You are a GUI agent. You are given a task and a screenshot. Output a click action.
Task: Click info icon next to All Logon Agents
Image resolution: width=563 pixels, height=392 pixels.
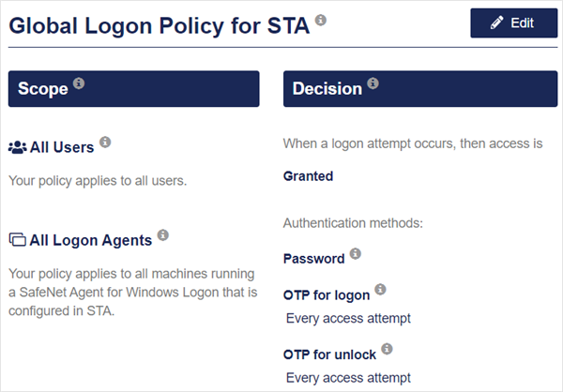(x=163, y=234)
